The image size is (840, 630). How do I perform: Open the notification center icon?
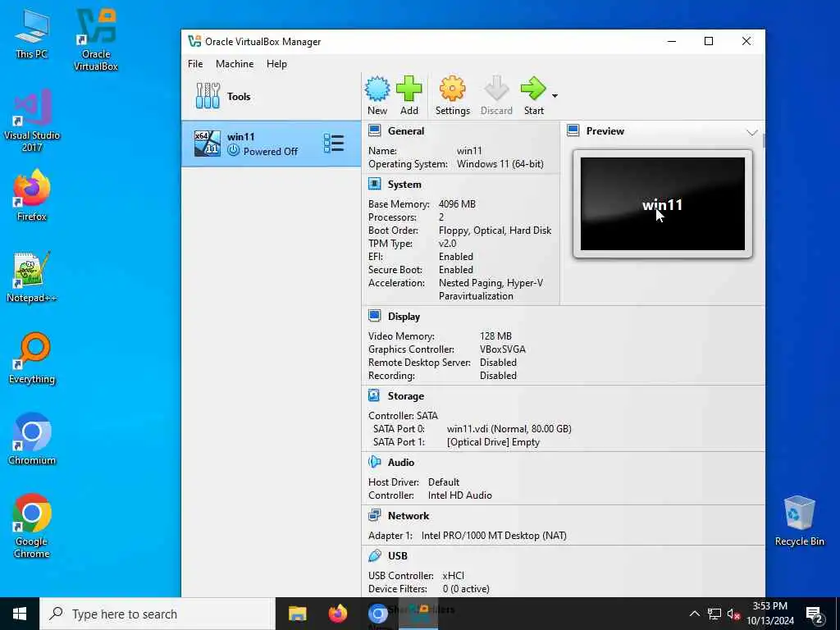click(x=815, y=614)
